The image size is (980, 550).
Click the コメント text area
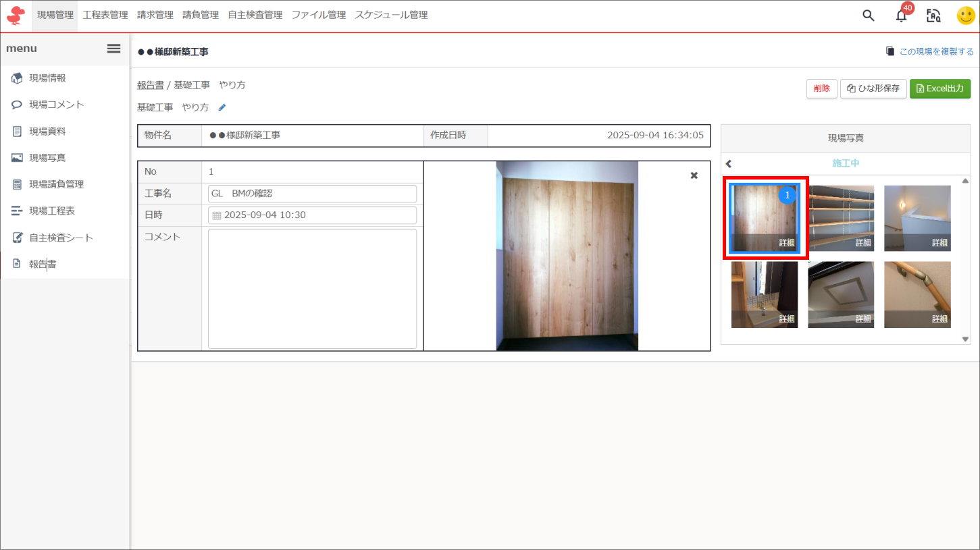click(x=312, y=289)
